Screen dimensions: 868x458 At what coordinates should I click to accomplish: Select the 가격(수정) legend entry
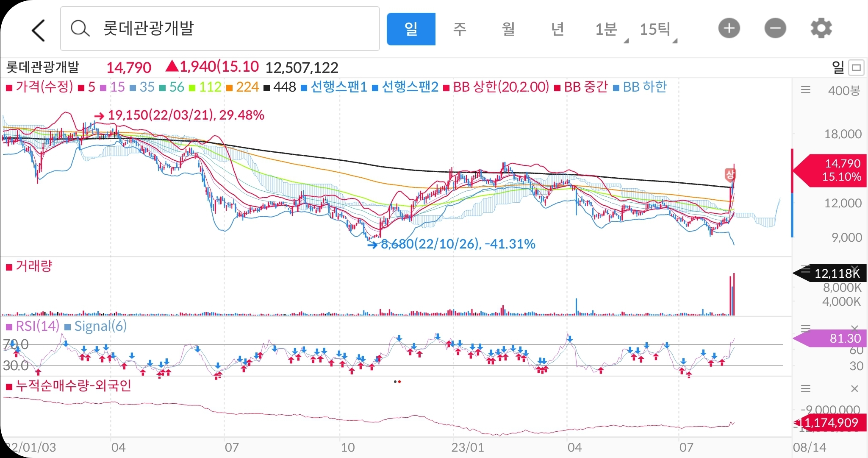39,87
